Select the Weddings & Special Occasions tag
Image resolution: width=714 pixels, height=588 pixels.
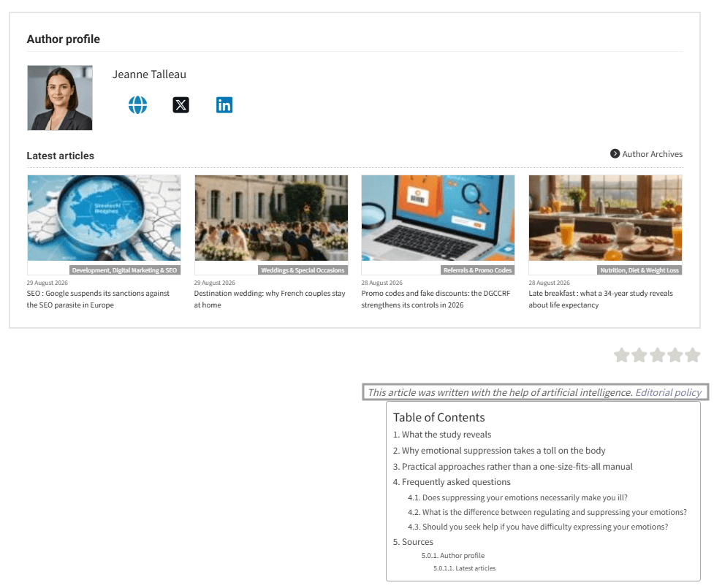pos(303,270)
